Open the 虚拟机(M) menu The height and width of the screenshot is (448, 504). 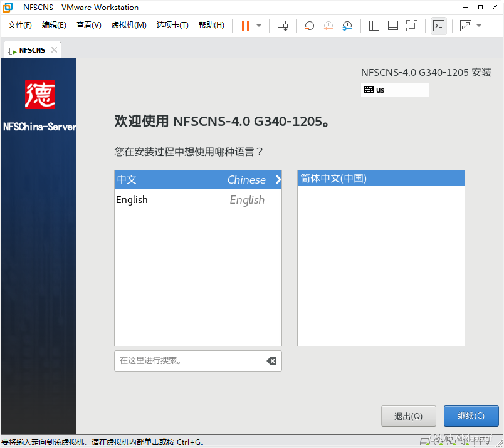click(x=129, y=25)
